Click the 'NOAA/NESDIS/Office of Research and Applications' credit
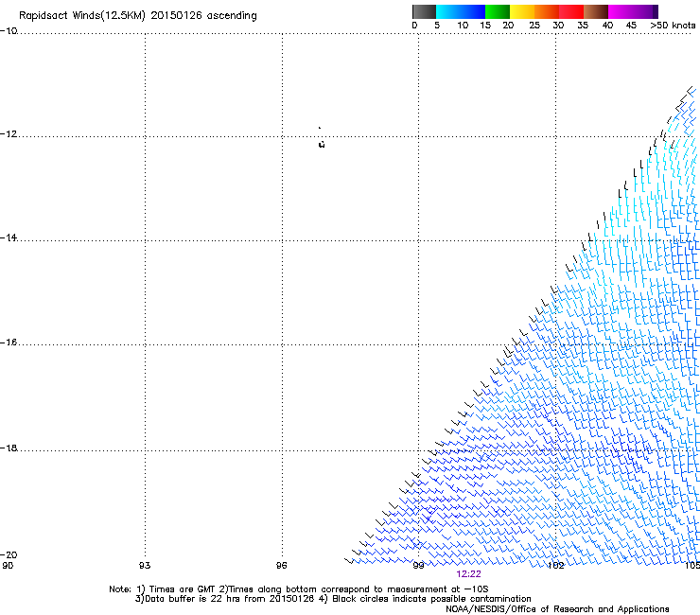This screenshot has height=615, width=700. tap(557, 609)
